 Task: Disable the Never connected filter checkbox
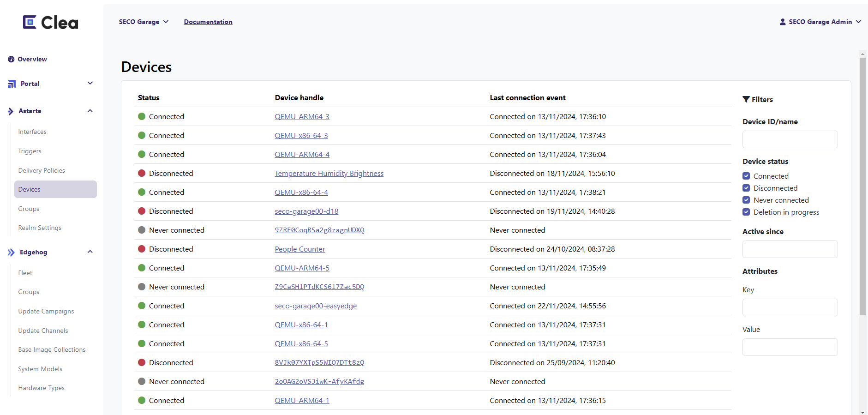746,200
